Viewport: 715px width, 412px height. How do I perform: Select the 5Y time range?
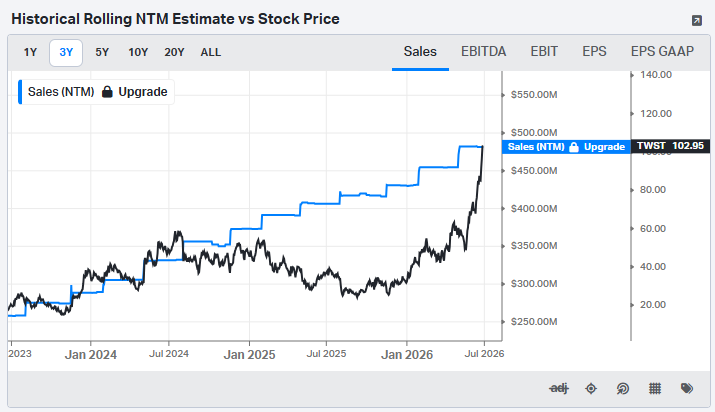click(102, 52)
